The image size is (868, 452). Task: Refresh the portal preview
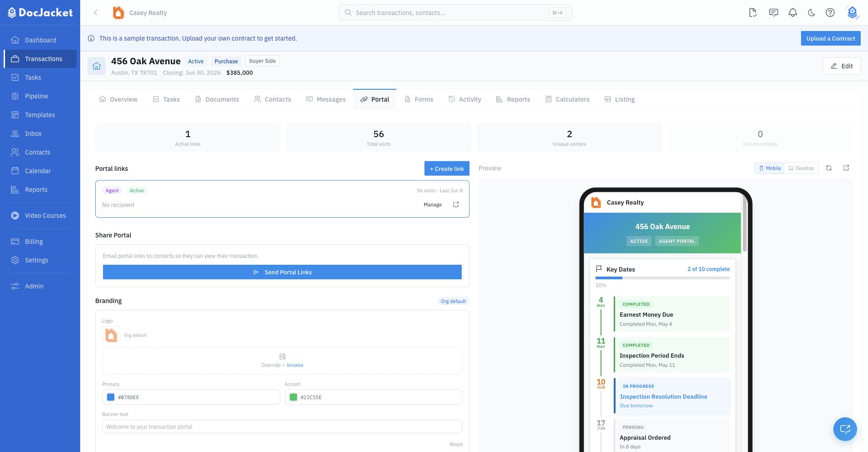pos(829,168)
